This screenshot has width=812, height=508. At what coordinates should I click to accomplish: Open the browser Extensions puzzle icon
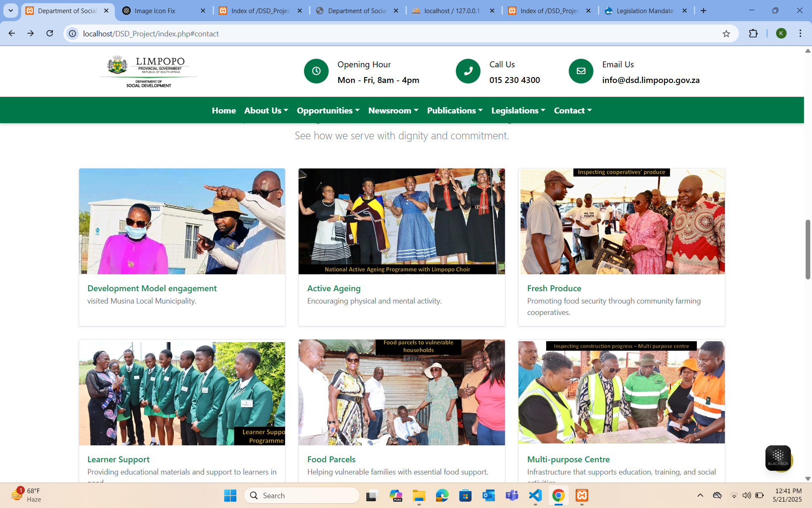pyautogui.click(x=753, y=33)
